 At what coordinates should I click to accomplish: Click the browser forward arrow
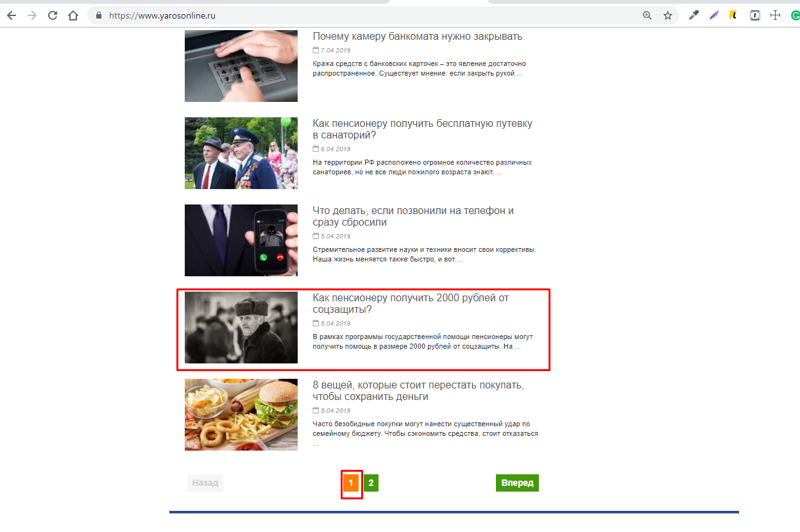[x=32, y=15]
